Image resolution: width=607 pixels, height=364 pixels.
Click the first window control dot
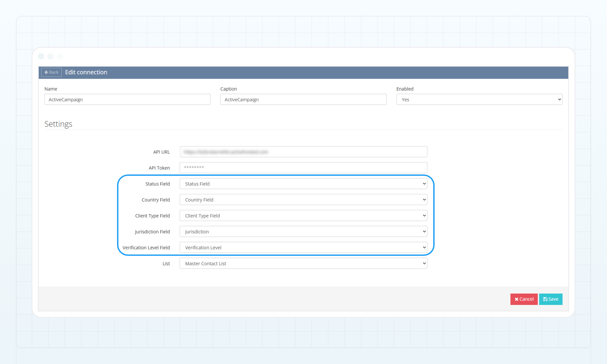coord(41,56)
